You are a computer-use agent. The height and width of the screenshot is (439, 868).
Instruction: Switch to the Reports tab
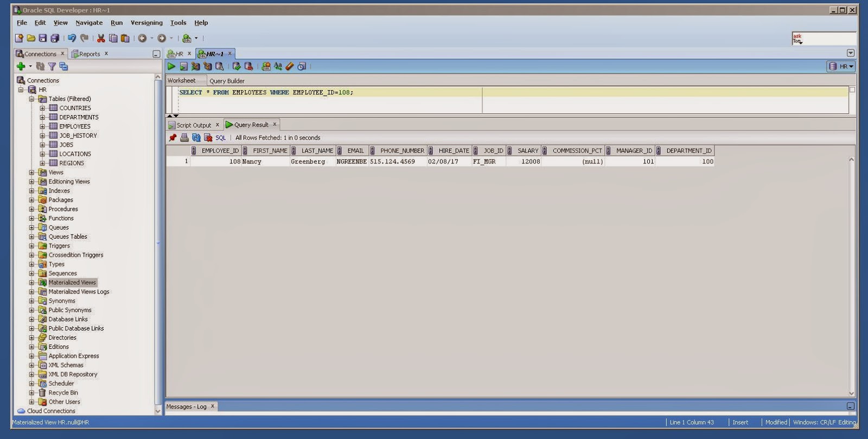(x=90, y=54)
